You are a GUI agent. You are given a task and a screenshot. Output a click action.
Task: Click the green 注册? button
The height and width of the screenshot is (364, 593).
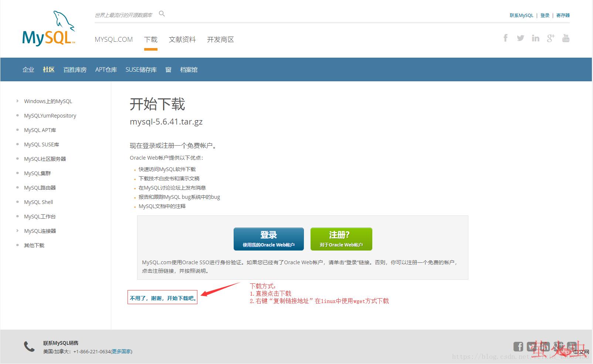(x=341, y=239)
